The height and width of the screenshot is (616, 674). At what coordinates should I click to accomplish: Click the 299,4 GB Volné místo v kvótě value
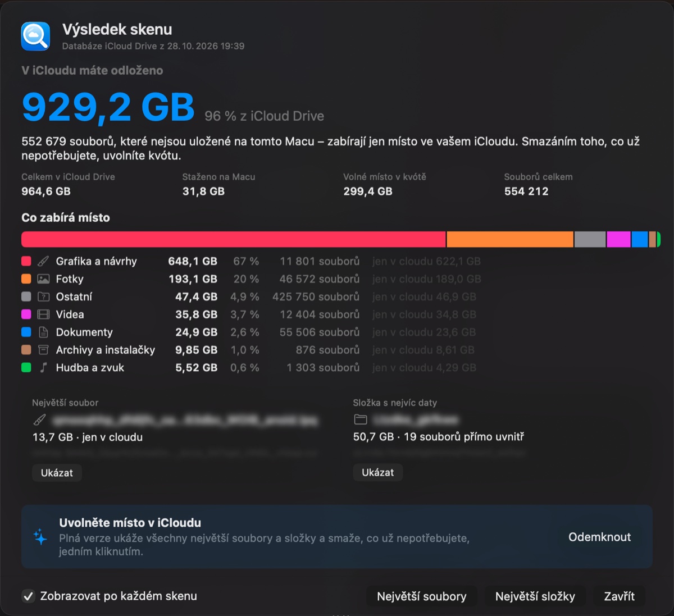click(x=368, y=191)
